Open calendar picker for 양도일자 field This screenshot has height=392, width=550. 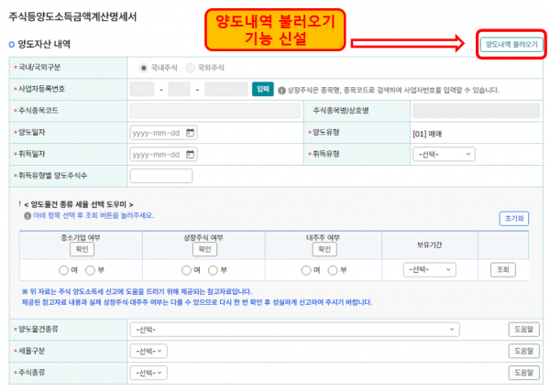click(190, 132)
